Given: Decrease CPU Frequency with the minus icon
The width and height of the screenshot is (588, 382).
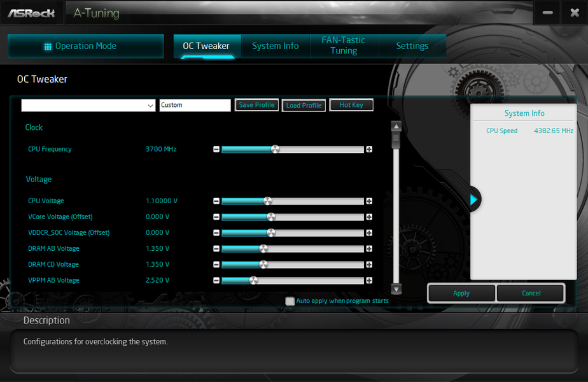Looking at the screenshot, I should coord(216,150).
